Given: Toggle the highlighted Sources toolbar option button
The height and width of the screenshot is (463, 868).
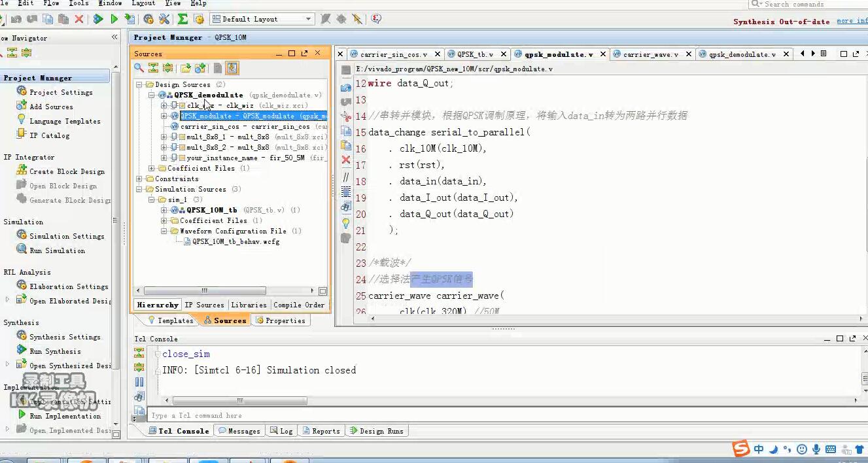Looking at the screenshot, I should click(232, 67).
